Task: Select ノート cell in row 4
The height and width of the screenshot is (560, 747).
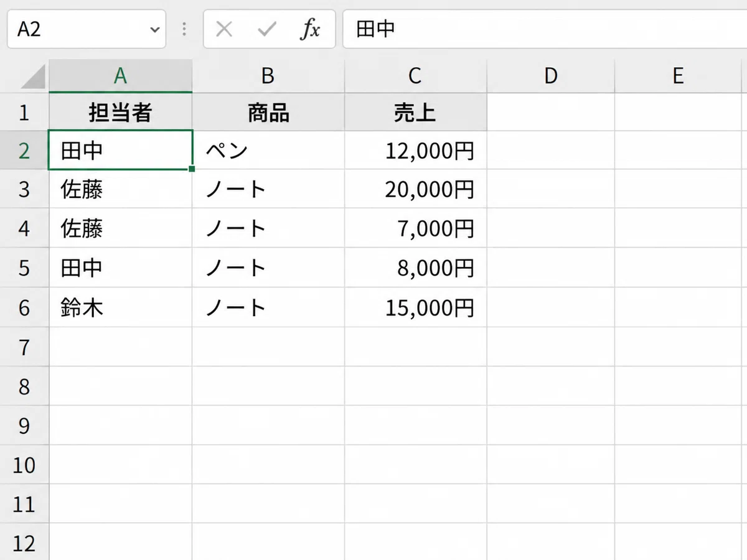Action: click(x=268, y=228)
